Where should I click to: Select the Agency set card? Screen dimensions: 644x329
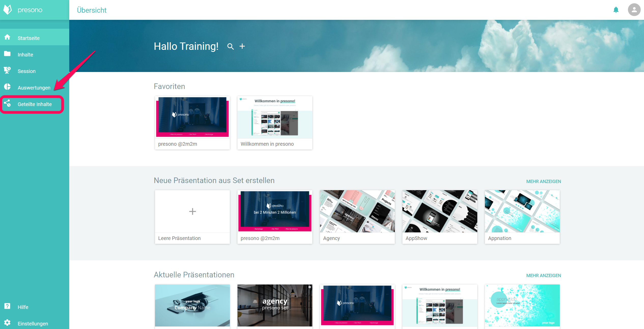357,217
